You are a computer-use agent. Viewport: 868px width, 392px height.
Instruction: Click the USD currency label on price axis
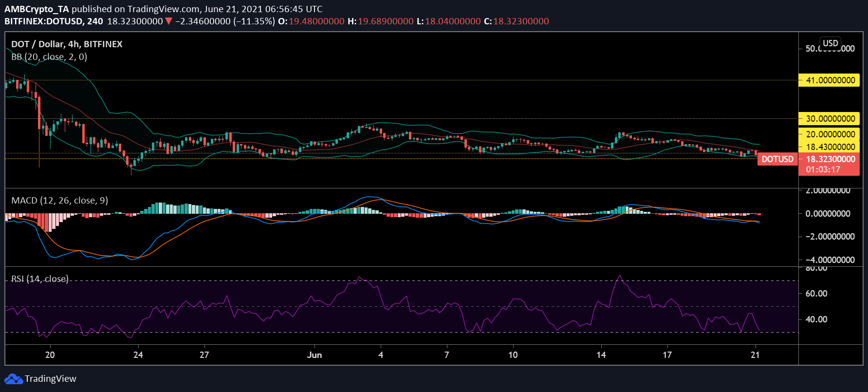point(831,43)
